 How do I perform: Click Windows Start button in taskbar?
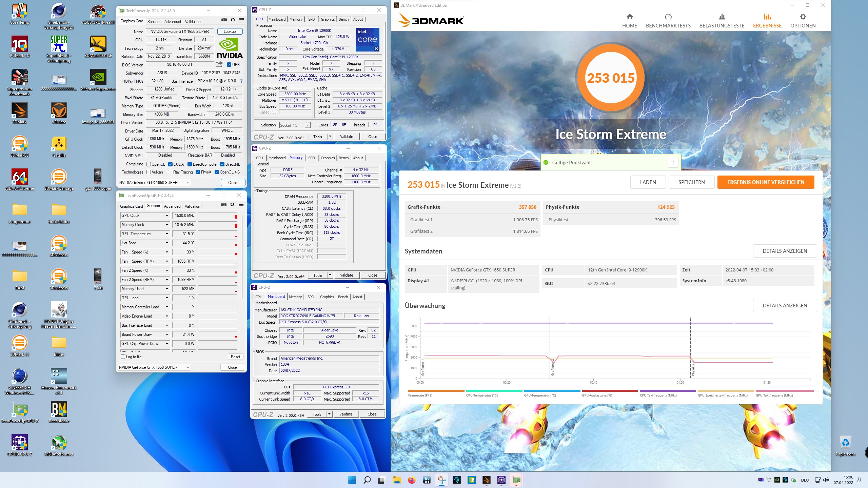click(352, 480)
